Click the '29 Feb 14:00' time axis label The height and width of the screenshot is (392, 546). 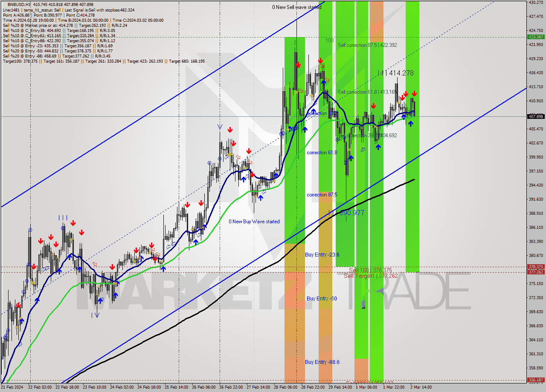click(x=340, y=387)
